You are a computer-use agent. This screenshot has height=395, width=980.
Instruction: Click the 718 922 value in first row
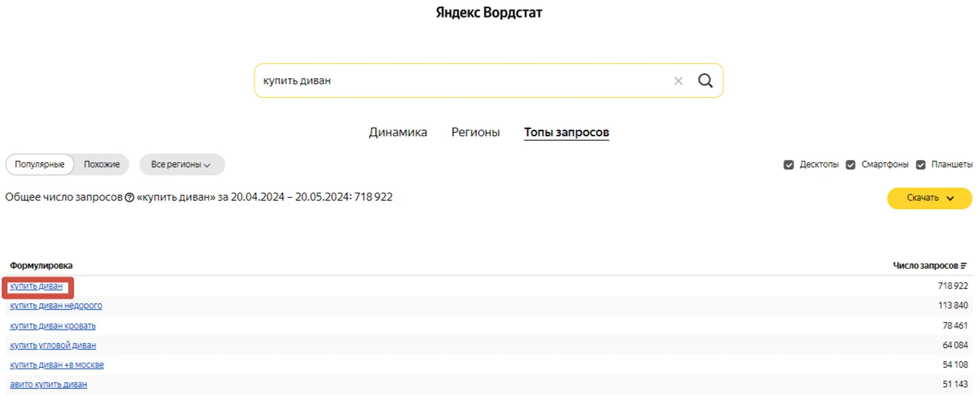point(953,286)
